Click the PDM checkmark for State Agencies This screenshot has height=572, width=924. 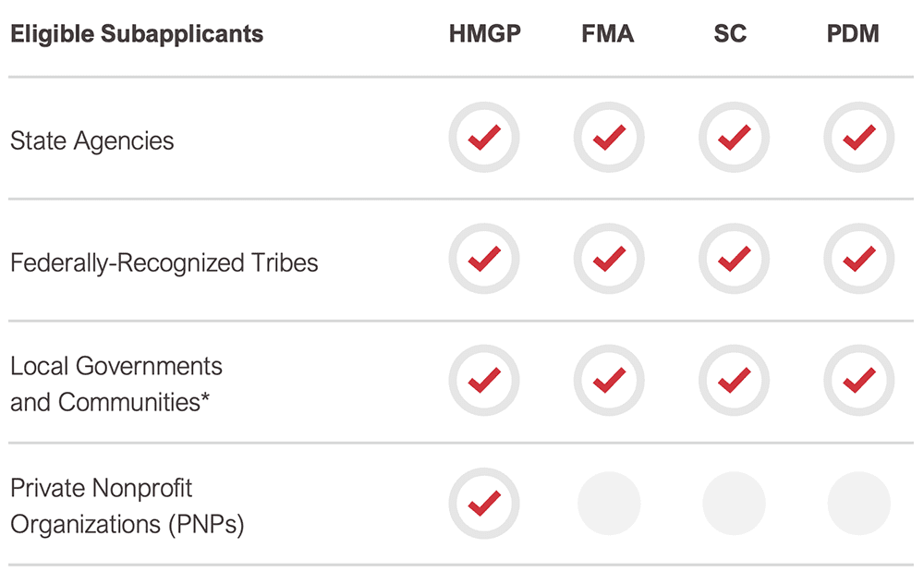click(858, 138)
